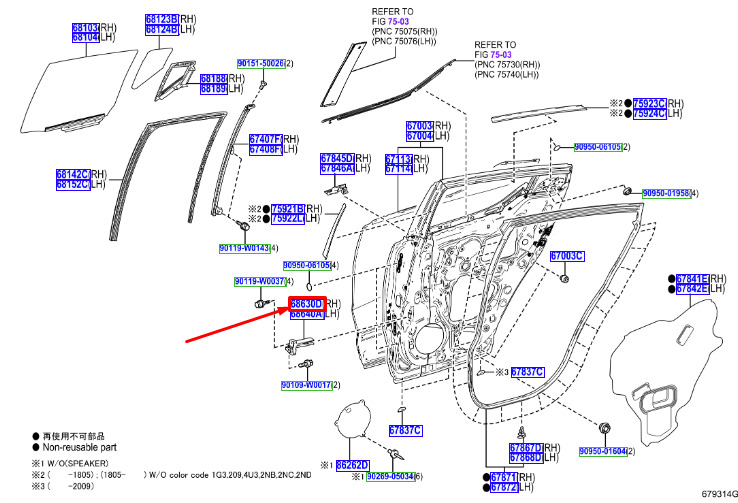Select part 67846A (LH)
Viewport: 738px width, 503px height.
click(337, 168)
